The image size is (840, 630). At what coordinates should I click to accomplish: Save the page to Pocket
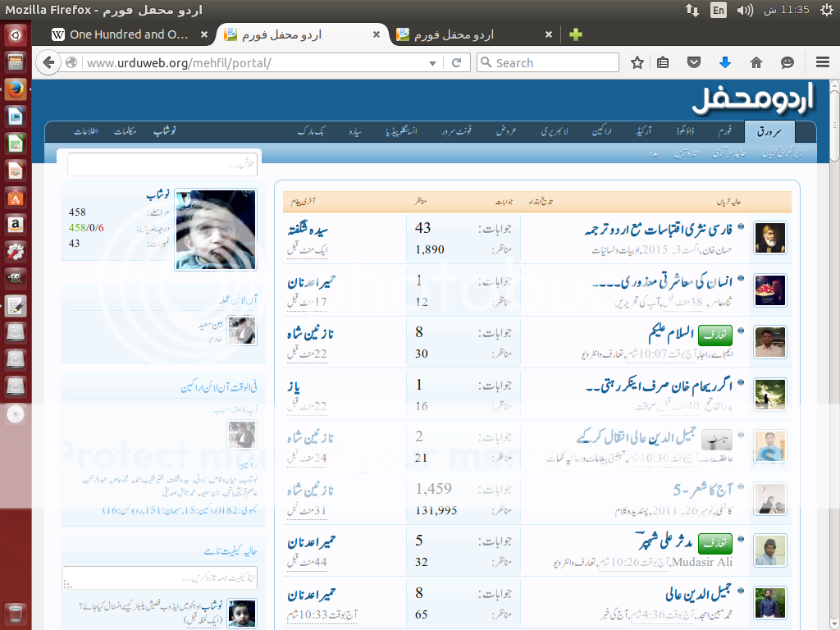tap(694, 63)
